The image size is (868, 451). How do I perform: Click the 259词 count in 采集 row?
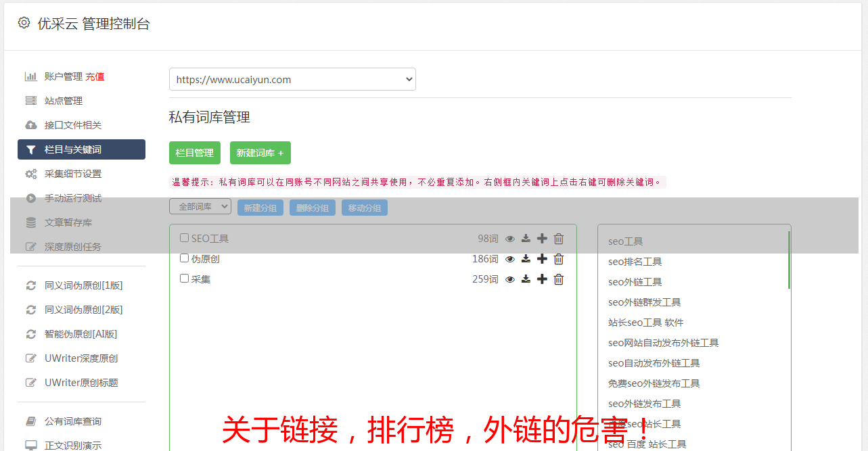pos(485,279)
